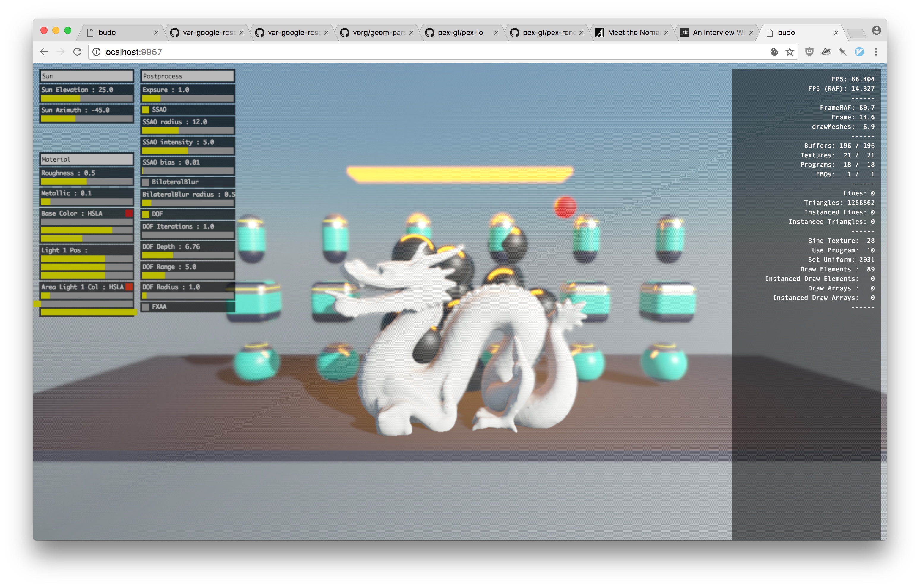Adjust the Sun Elevation slider
The height and width of the screenshot is (588, 920).
87,99
